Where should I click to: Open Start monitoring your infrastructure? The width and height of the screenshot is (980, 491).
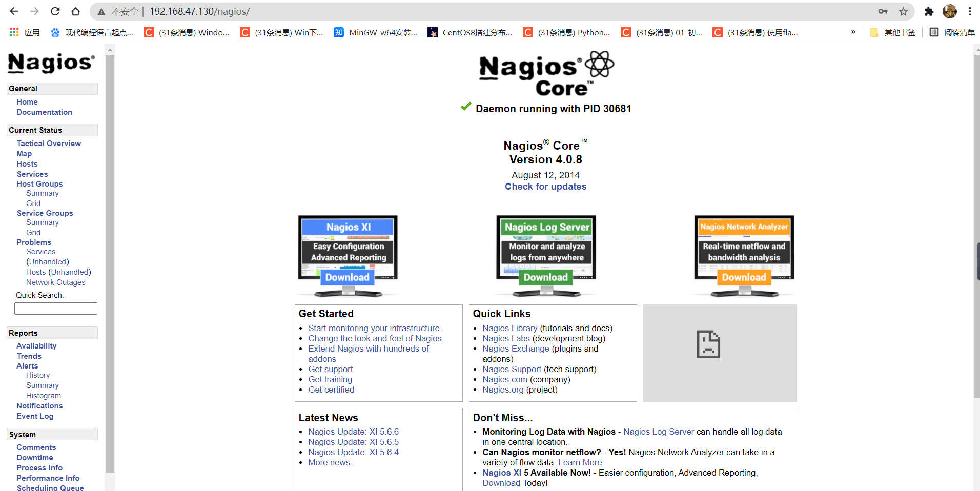pos(374,328)
